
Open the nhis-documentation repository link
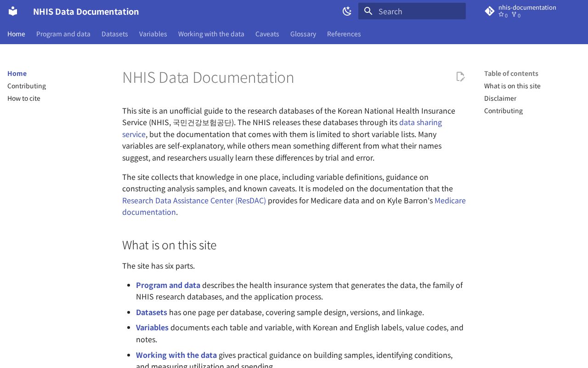point(527,11)
